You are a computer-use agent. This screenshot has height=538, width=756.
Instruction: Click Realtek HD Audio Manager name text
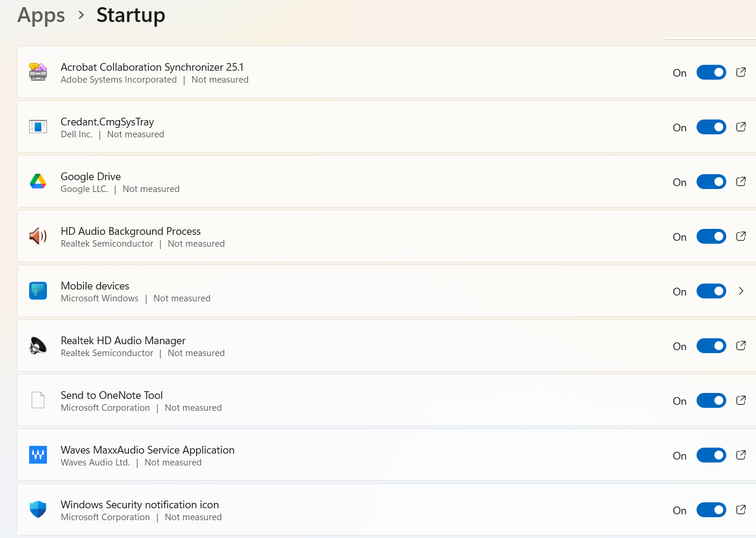(x=123, y=341)
